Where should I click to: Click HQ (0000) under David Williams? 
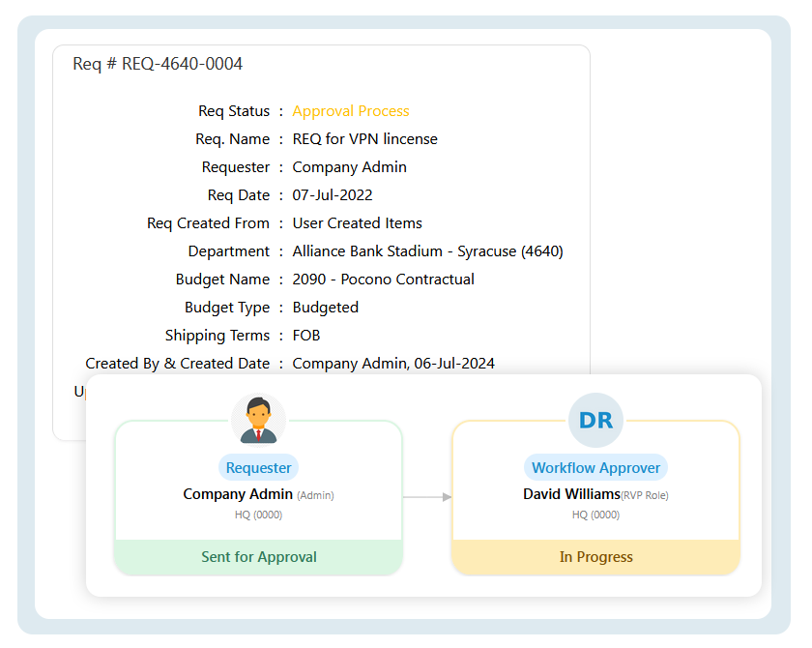tap(595, 515)
